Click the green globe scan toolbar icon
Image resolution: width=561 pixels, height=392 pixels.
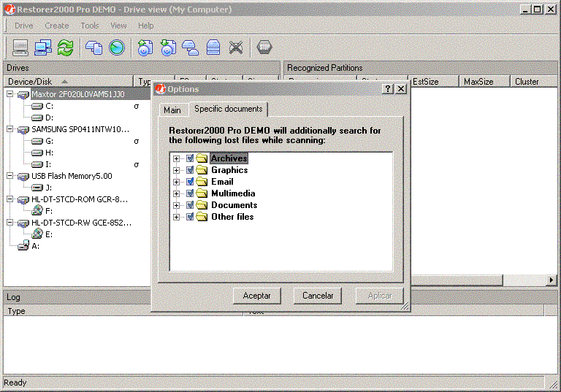pyautogui.click(x=117, y=47)
